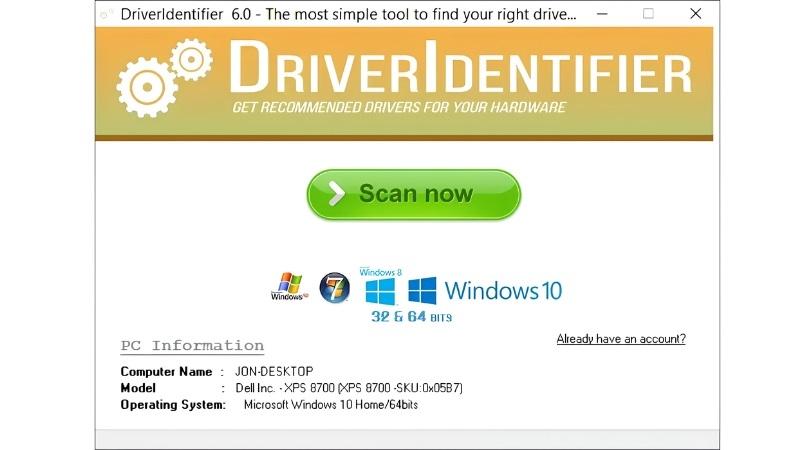Viewport: 800px width, 450px height.
Task: Click the Windows 7 logo icon
Action: 335,288
